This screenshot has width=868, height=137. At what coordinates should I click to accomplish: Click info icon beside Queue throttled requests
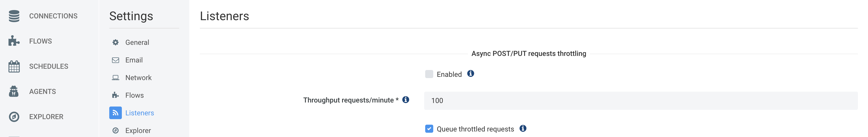coord(523,128)
